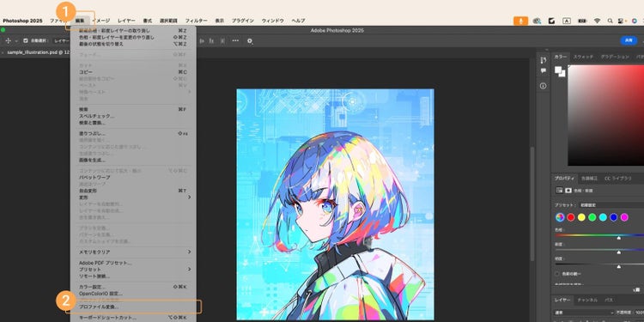Switch to the パス tab

coord(609,301)
